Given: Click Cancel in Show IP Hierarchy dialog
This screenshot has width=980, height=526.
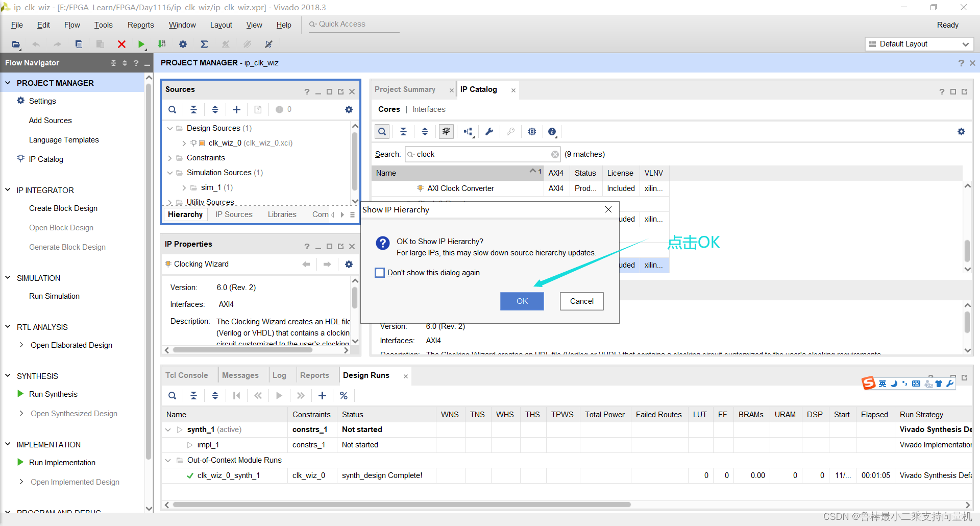Looking at the screenshot, I should (x=581, y=301).
